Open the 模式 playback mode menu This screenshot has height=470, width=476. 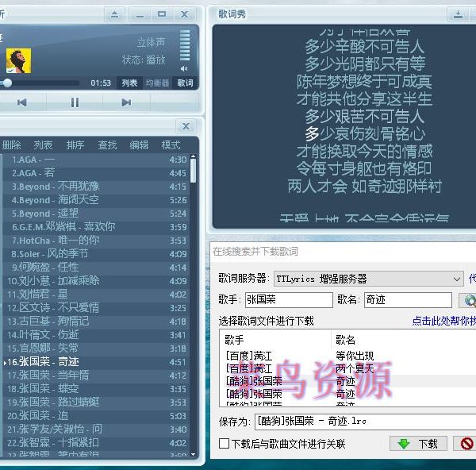tap(171, 145)
